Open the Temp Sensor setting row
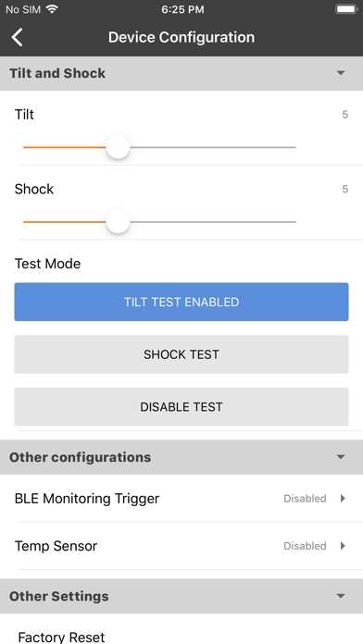The height and width of the screenshot is (644, 363). (181, 546)
